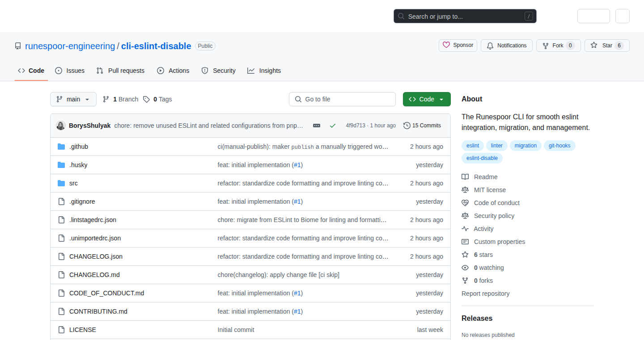
Task: Click the #1 link in .husky row
Action: pyautogui.click(x=297, y=165)
